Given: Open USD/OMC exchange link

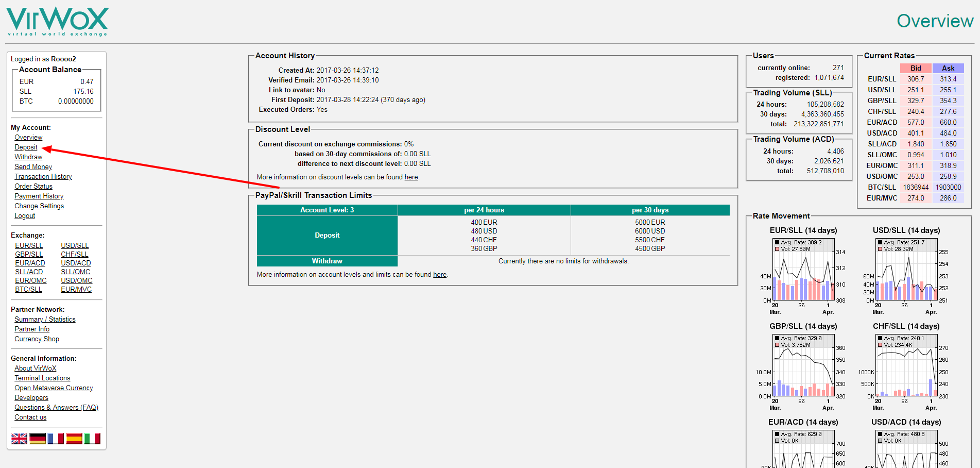Looking at the screenshot, I should 77,281.
